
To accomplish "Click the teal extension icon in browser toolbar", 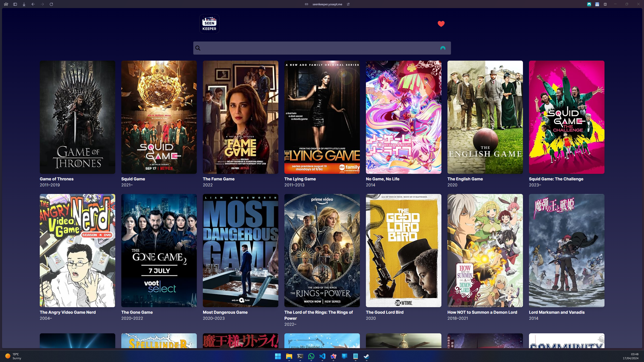I will pyautogui.click(x=589, y=4).
